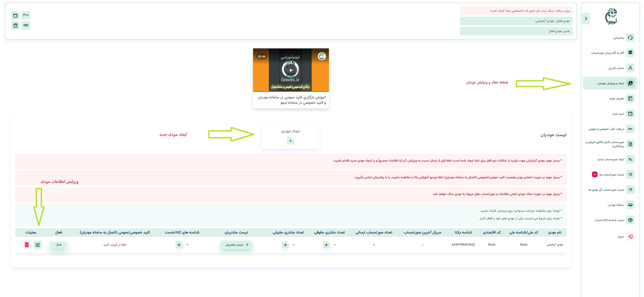Click the key icon for دریافت کلید خصوصی

click(630, 129)
